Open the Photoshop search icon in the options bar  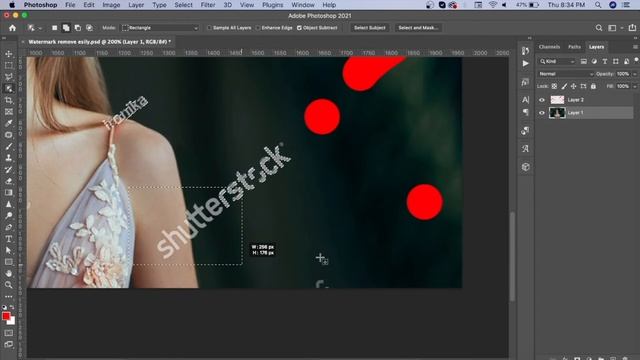(599, 28)
